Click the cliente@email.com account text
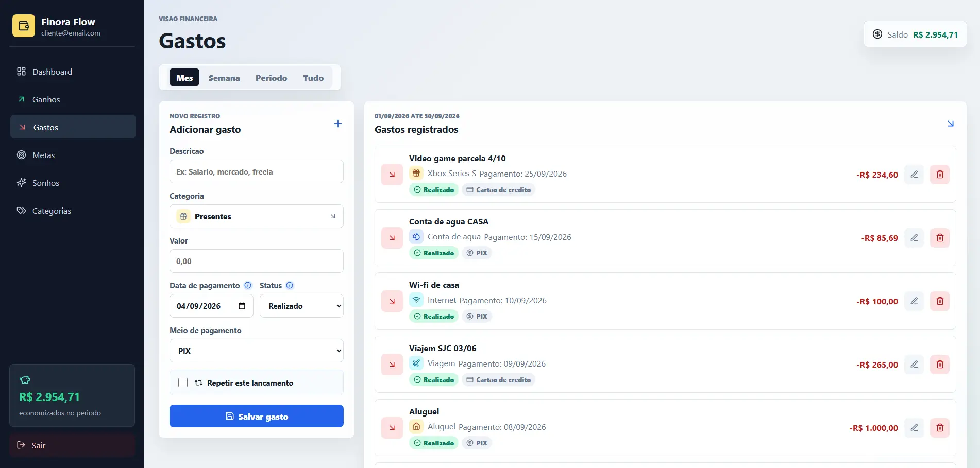The height and width of the screenshot is (468, 980). (71, 33)
